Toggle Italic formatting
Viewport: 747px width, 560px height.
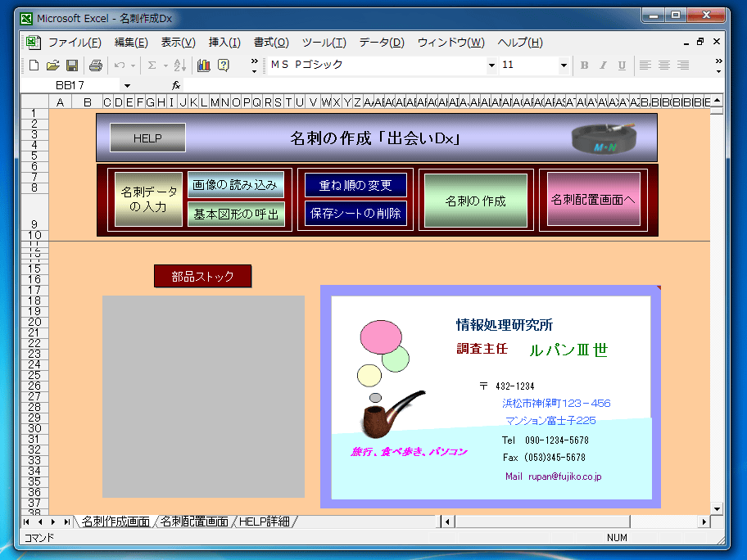coord(603,65)
